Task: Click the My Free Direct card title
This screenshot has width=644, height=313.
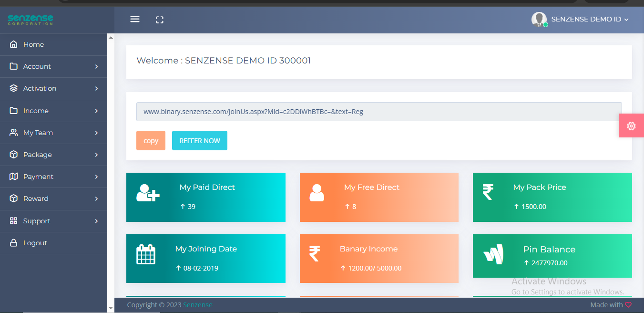Action: (372, 188)
